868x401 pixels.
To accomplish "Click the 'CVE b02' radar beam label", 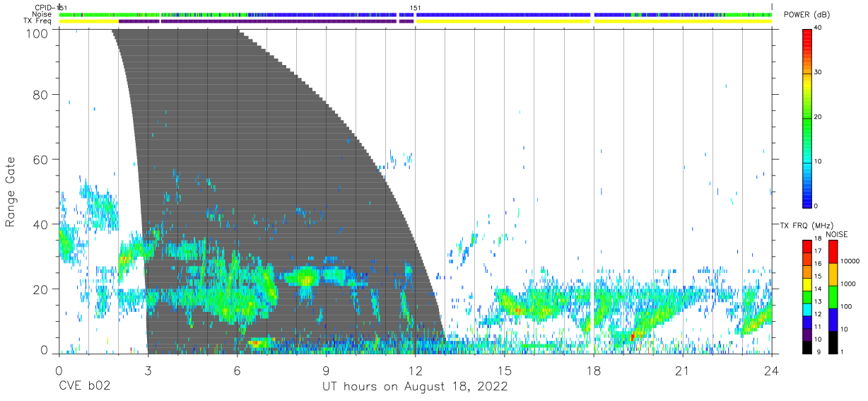I will pyautogui.click(x=84, y=387).
